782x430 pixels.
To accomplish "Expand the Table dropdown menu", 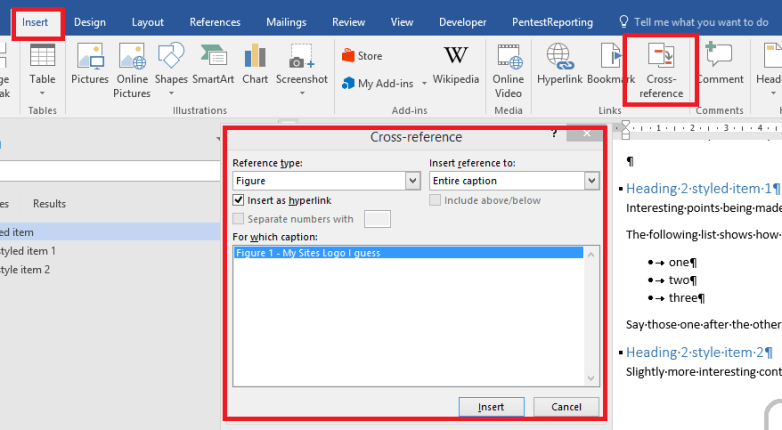I will point(42,79).
